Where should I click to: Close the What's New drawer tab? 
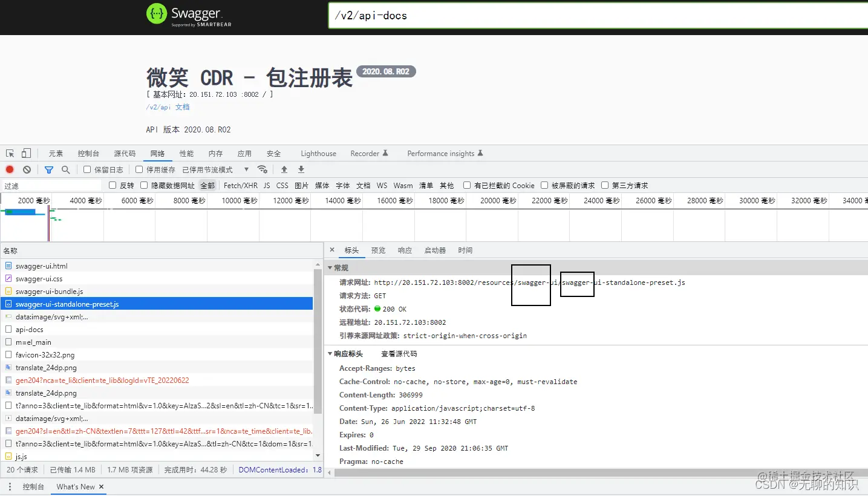point(101,486)
